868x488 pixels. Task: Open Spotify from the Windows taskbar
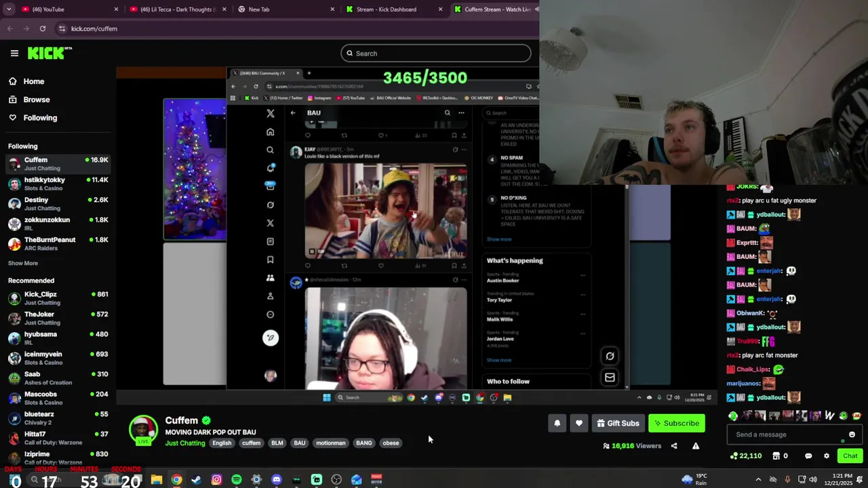click(x=237, y=480)
